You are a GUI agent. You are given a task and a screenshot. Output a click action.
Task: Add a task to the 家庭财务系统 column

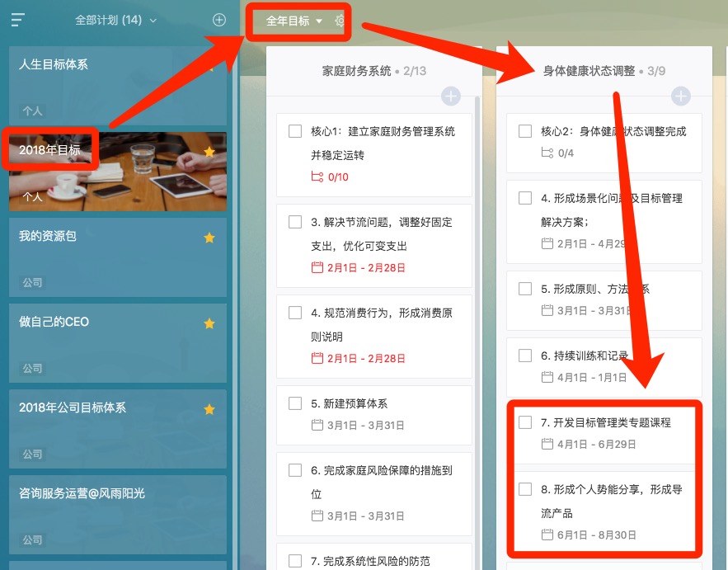click(x=450, y=97)
